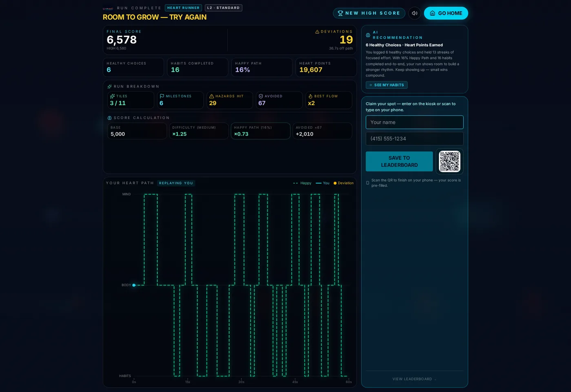The width and height of the screenshot is (571, 392).
Task: Click the Deviation legend entry
Action: coord(343,183)
